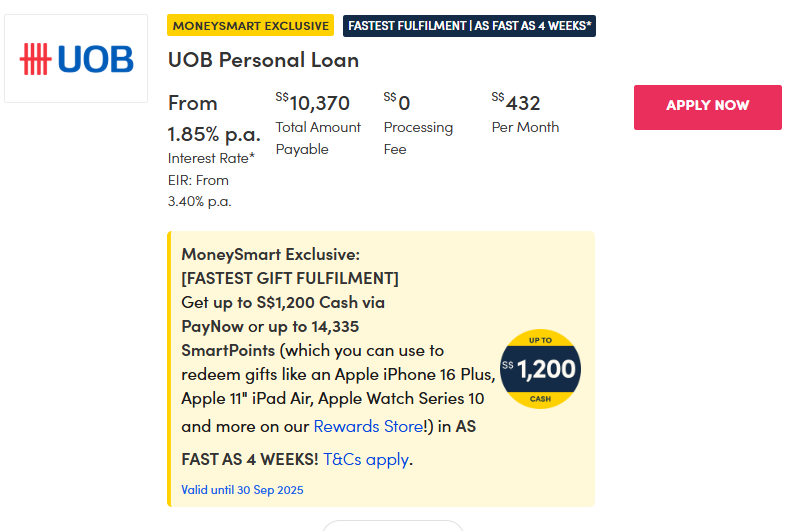Click the EIR from 3.40% p.a. text

(199, 190)
